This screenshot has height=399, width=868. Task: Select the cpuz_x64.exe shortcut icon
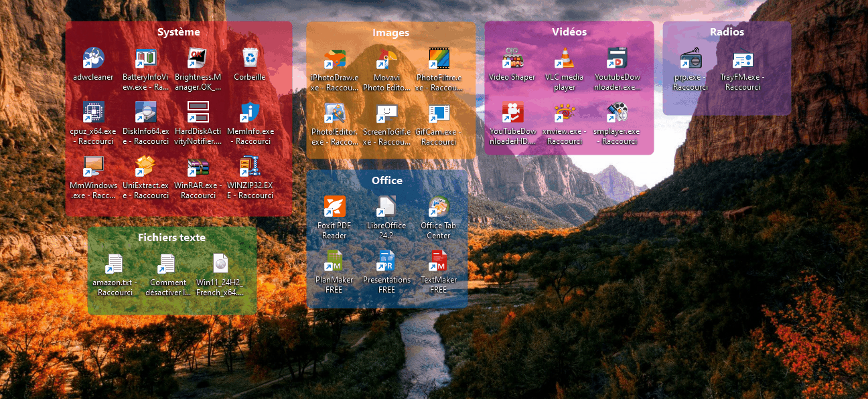pos(93,111)
